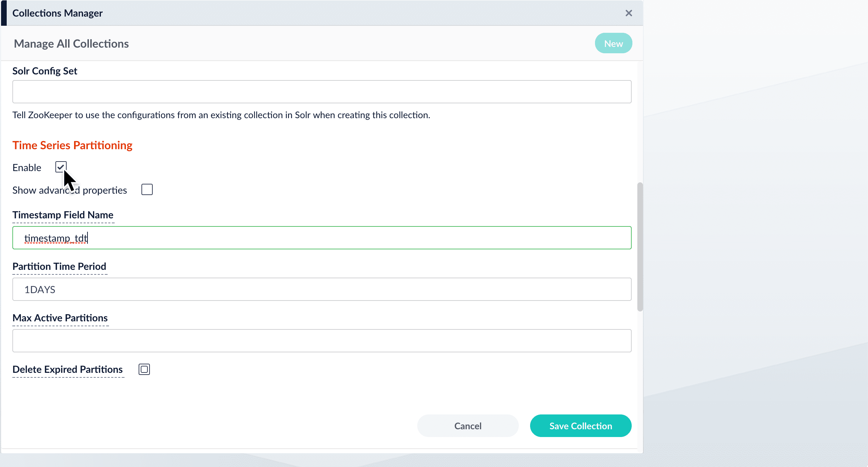This screenshot has width=868, height=467.
Task: Click the Manage All Collections header
Action: (x=71, y=44)
